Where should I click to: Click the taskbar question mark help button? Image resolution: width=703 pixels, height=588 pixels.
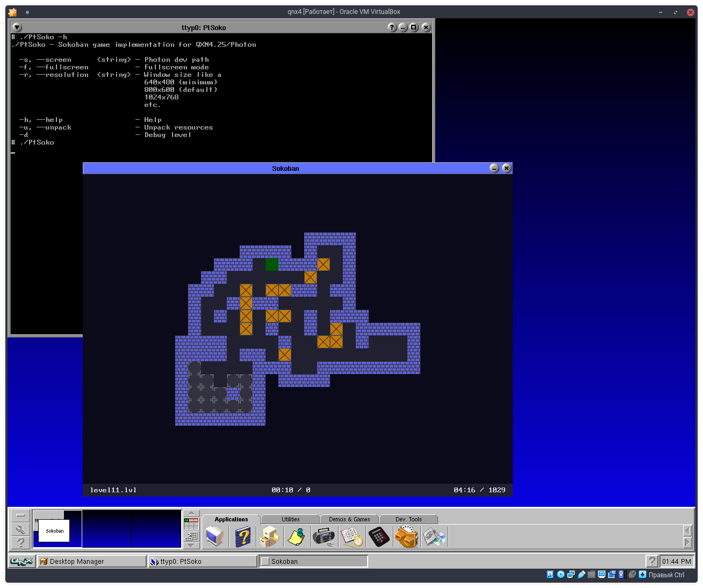click(652, 561)
